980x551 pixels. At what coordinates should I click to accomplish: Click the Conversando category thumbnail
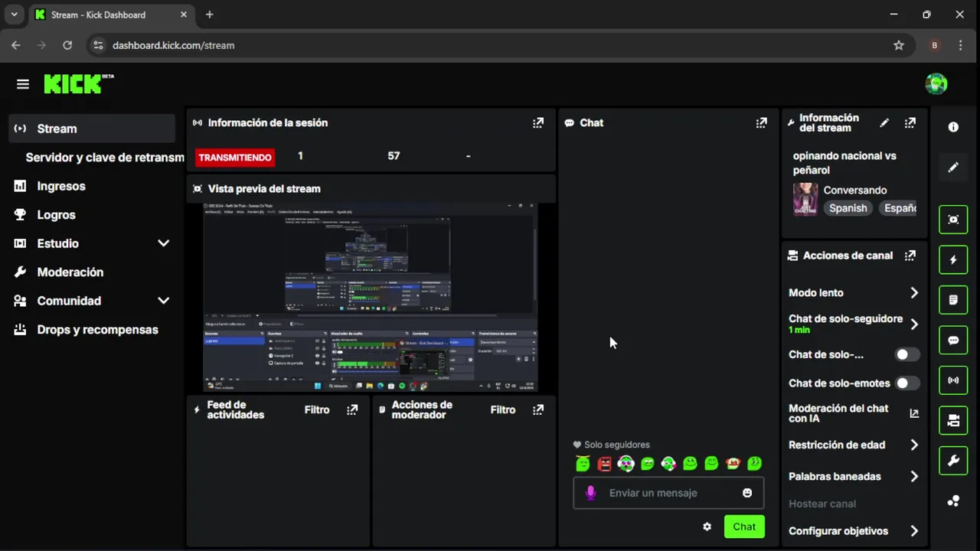pyautogui.click(x=805, y=199)
